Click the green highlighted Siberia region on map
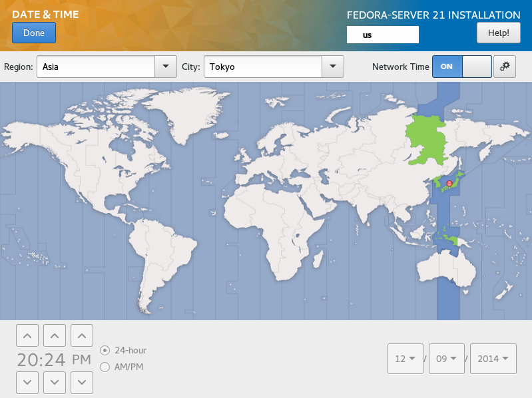Screen dimensions: 532x398 pyautogui.click(x=427, y=140)
